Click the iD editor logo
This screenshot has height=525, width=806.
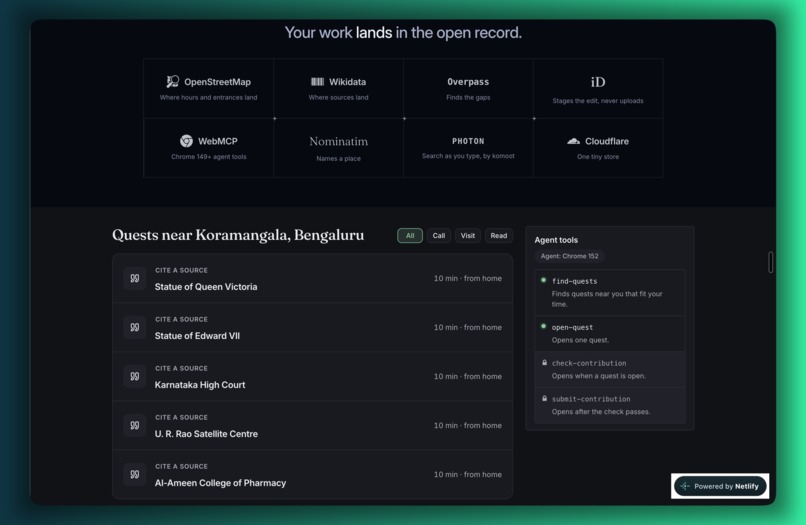click(x=598, y=82)
